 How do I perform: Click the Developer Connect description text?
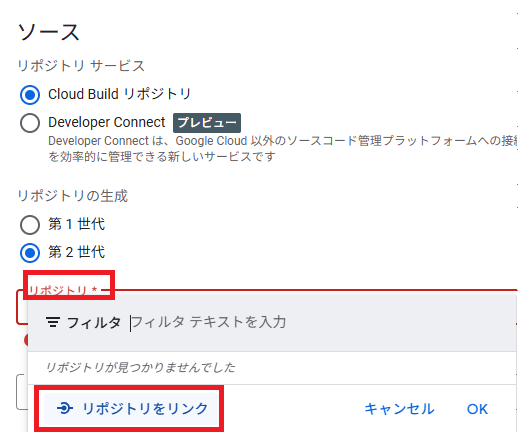tap(283, 149)
